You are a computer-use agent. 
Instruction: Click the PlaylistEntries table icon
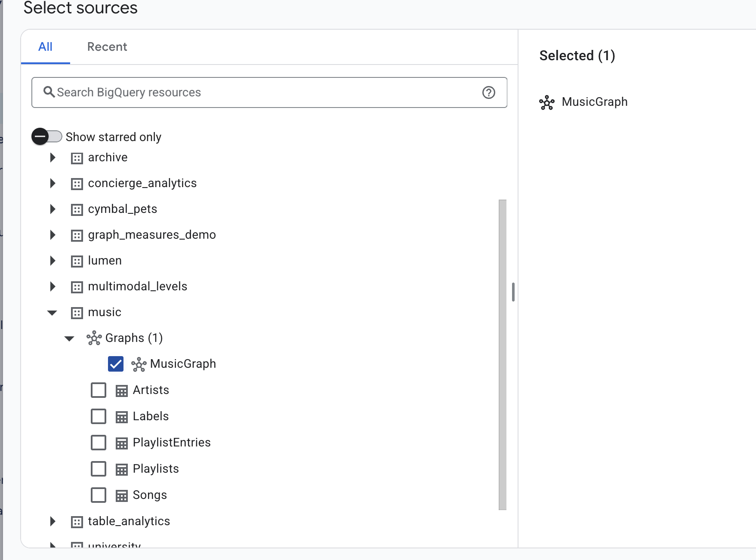click(122, 443)
